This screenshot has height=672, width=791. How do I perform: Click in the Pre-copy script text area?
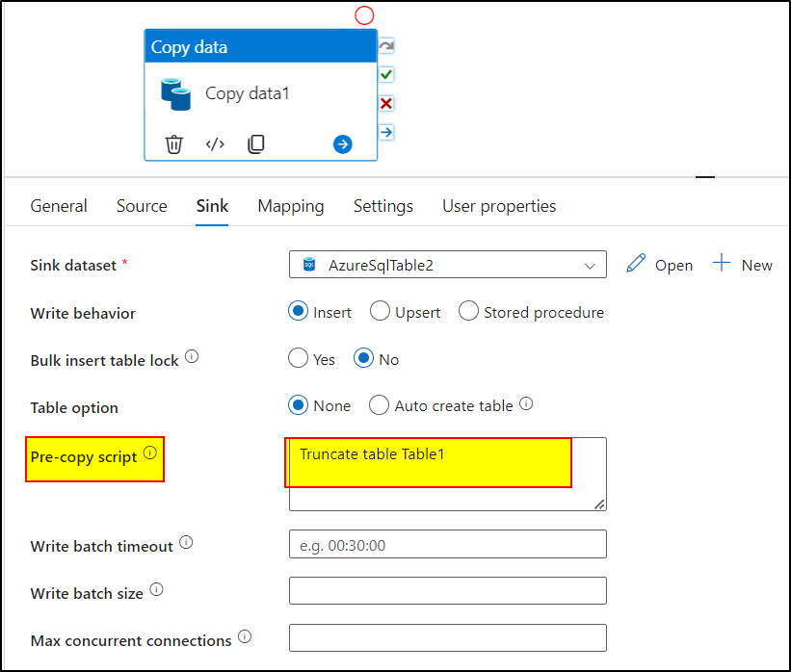[x=447, y=474]
